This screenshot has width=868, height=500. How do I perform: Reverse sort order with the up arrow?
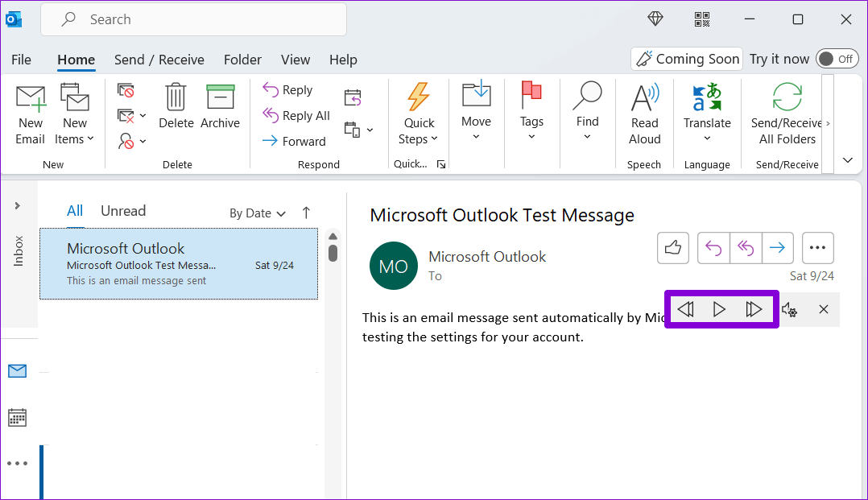point(306,213)
